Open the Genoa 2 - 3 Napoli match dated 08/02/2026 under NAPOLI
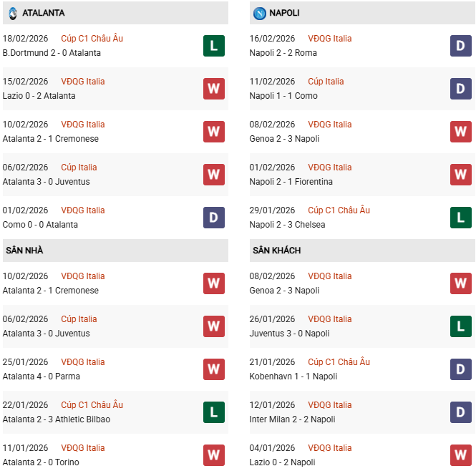This screenshot has height=471, width=476. (x=284, y=139)
